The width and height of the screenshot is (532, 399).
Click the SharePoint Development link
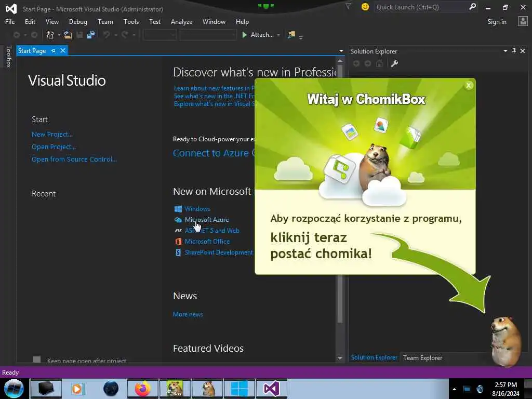pyautogui.click(x=219, y=252)
